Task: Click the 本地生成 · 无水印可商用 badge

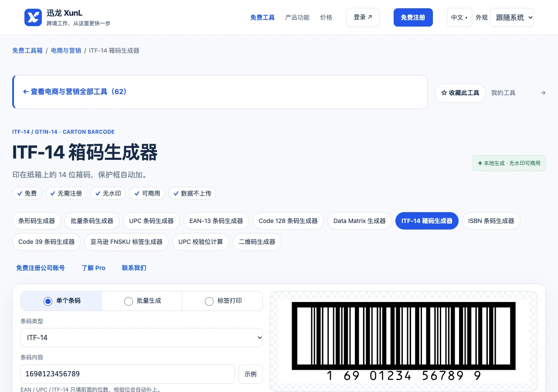Action: tap(509, 163)
